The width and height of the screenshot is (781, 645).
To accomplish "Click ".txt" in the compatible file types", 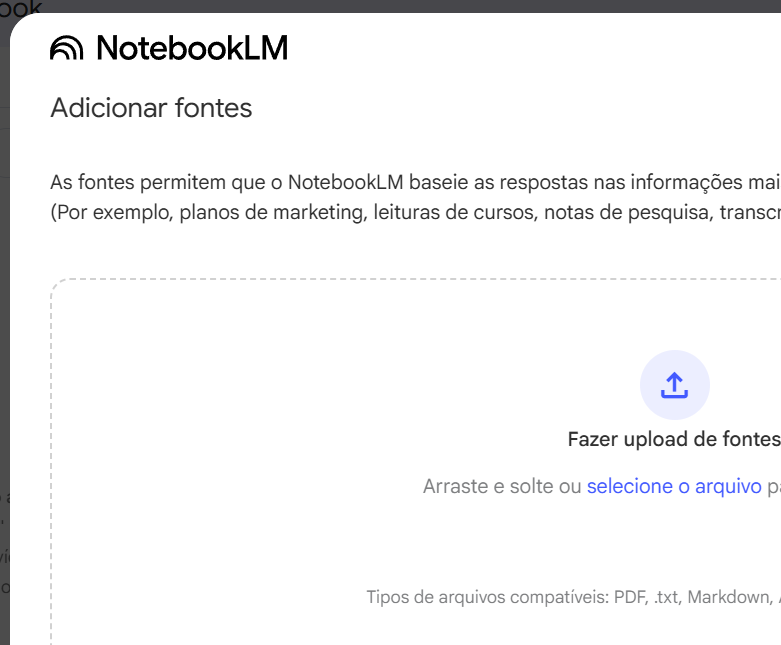I will point(666,598).
